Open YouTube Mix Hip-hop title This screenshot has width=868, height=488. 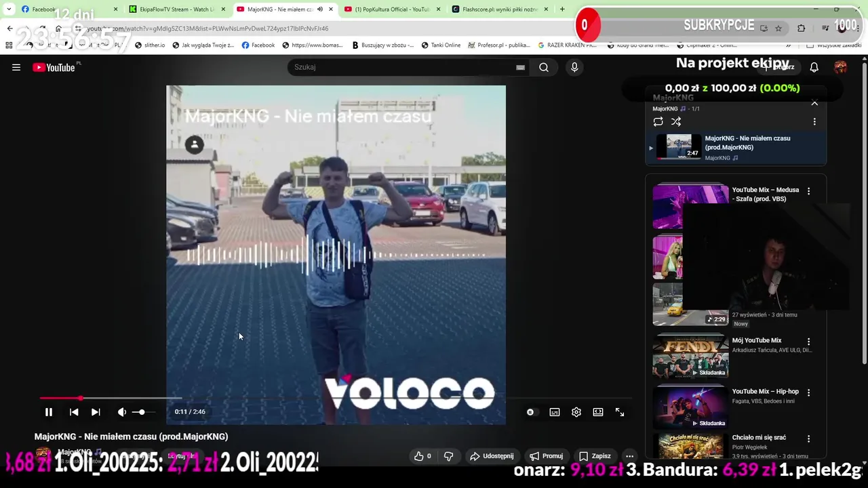(x=766, y=391)
